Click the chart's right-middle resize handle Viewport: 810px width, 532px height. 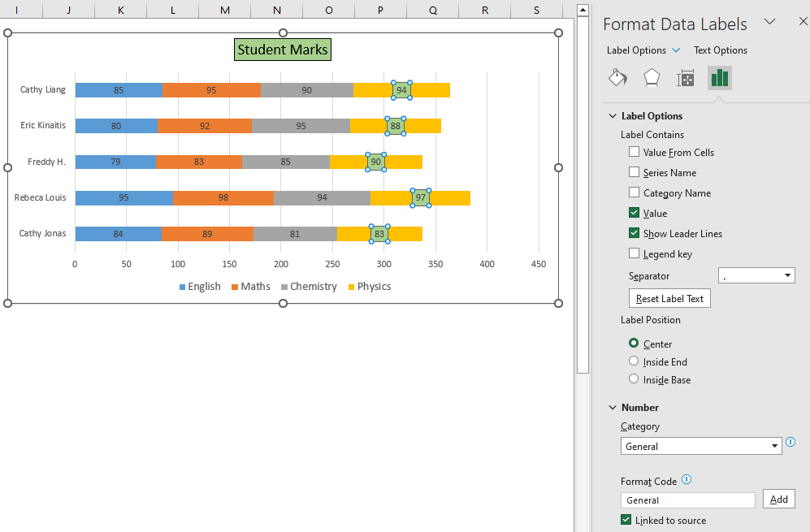[558, 168]
